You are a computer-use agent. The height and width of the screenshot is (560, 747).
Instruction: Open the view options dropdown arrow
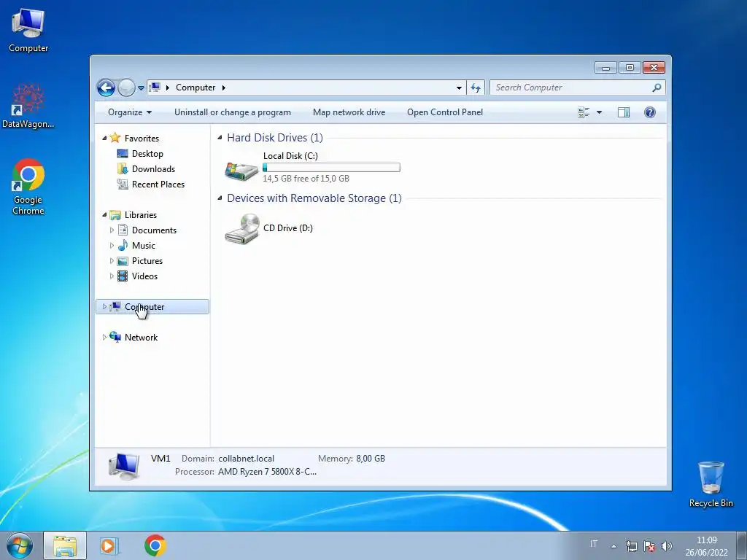pos(600,112)
